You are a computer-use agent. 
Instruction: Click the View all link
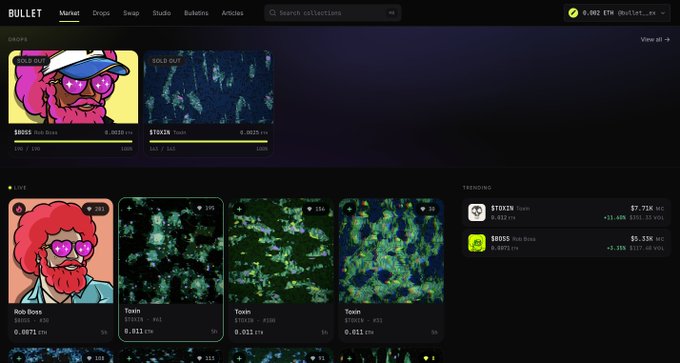click(655, 39)
